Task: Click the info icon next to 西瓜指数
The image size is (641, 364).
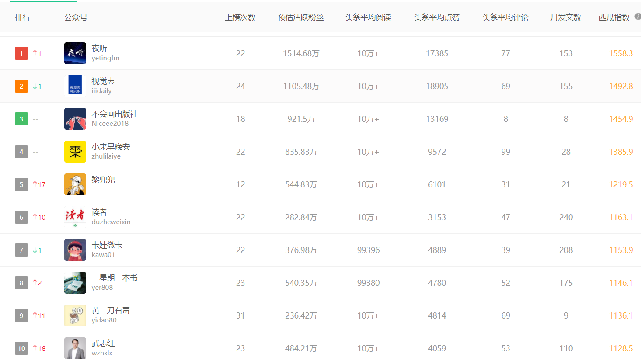Action: click(x=638, y=17)
